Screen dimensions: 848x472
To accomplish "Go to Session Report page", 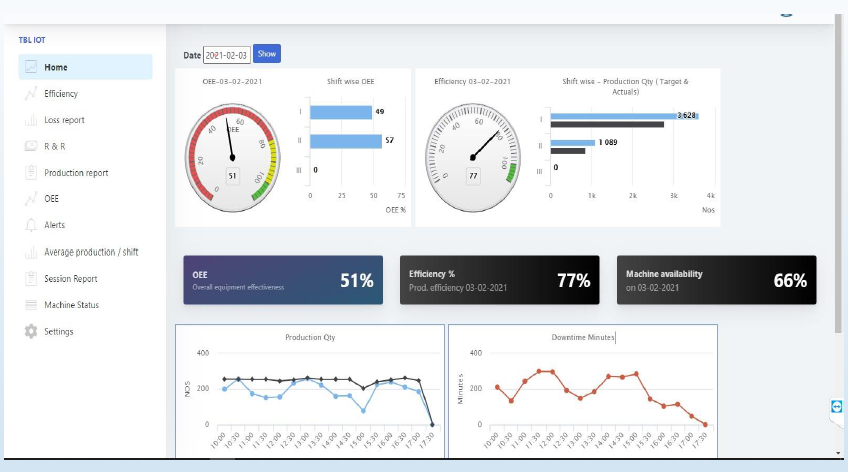I will click(x=71, y=279).
